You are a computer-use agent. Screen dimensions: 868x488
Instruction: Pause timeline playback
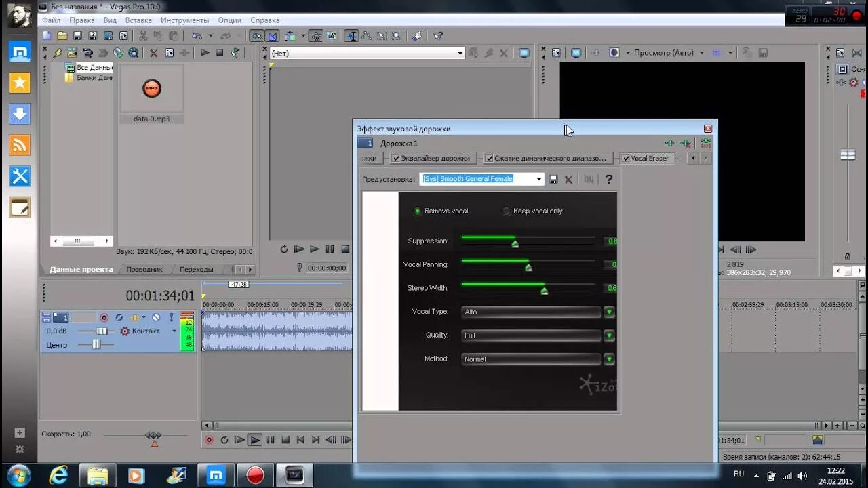point(271,440)
